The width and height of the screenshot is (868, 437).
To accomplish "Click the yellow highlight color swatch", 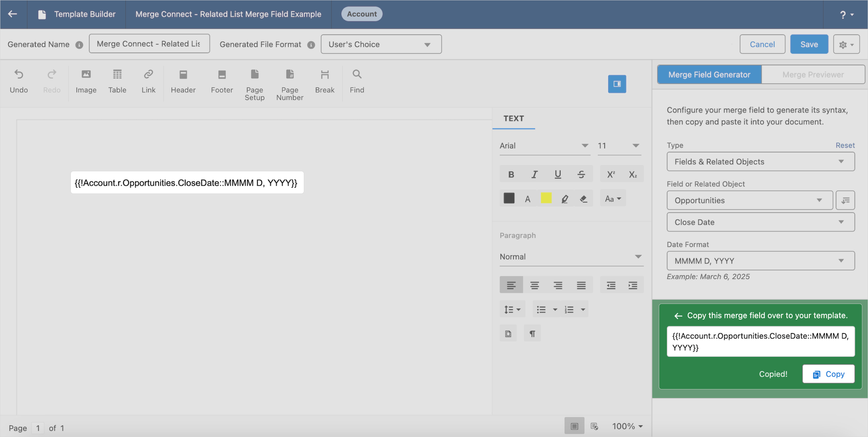I will coord(546,198).
